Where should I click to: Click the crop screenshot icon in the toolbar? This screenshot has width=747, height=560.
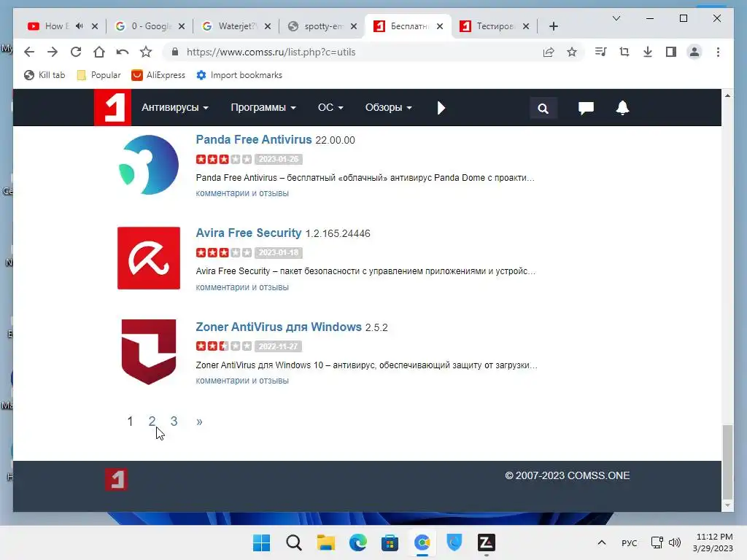[x=624, y=52]
